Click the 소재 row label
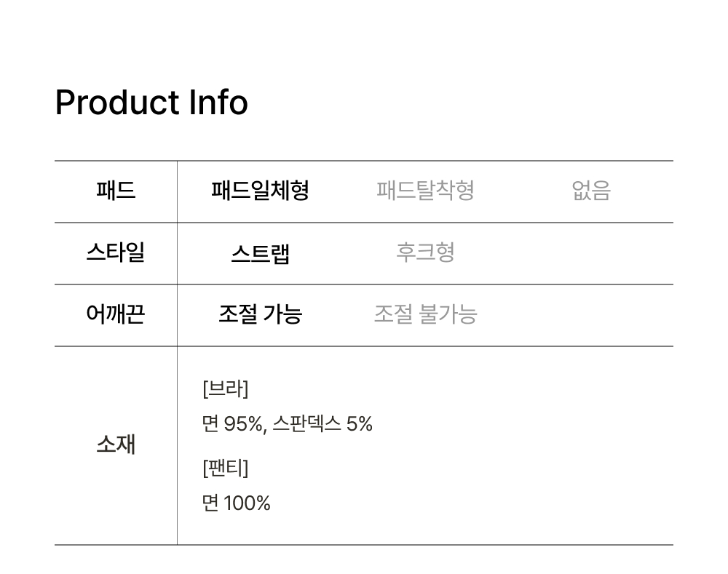728x574 pixels. pos(116,445)
